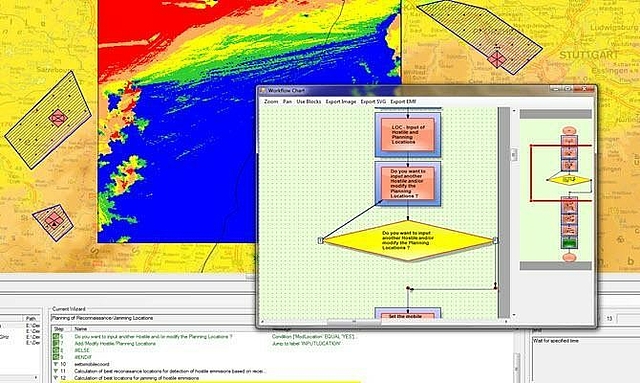The width and height of the screenshot is (640, 383).
Task: Open the Zoom menu in Workflow Chart
Action: click(x=271, y=101)
